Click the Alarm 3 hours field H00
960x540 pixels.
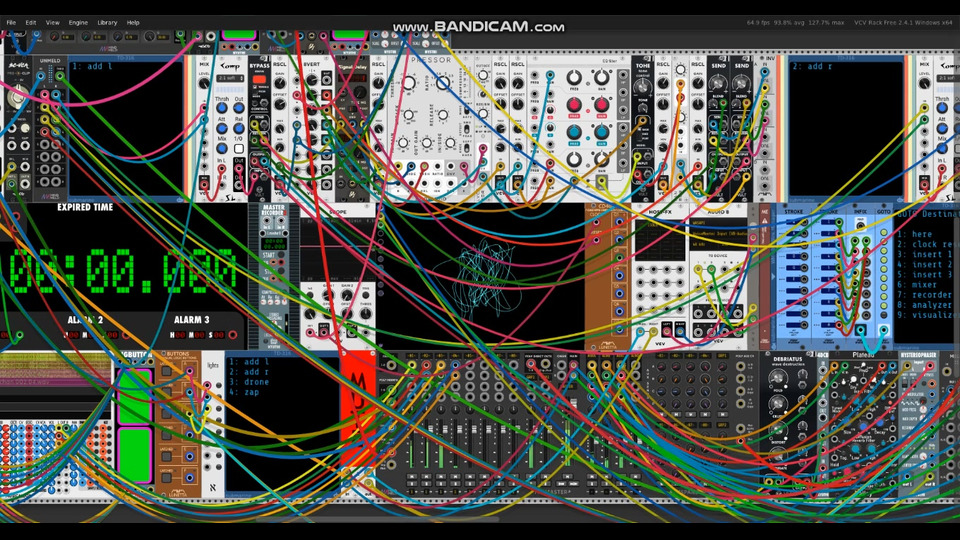tap(178, 335)
